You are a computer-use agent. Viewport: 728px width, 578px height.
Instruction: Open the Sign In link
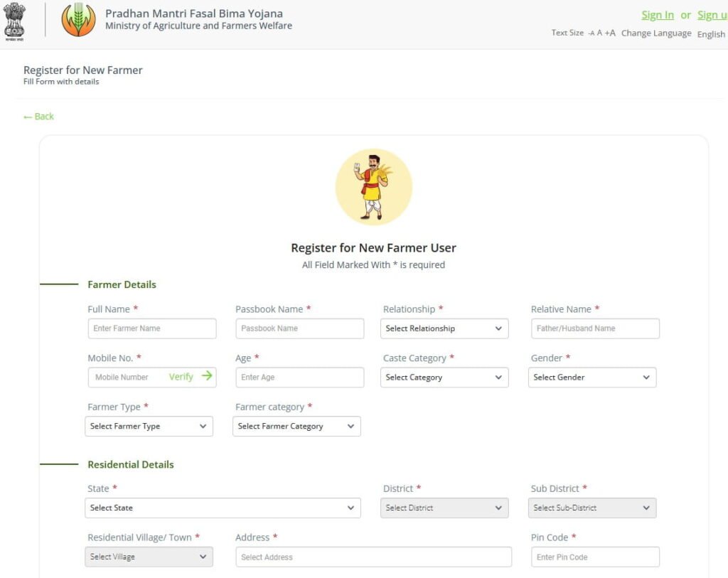658,15
